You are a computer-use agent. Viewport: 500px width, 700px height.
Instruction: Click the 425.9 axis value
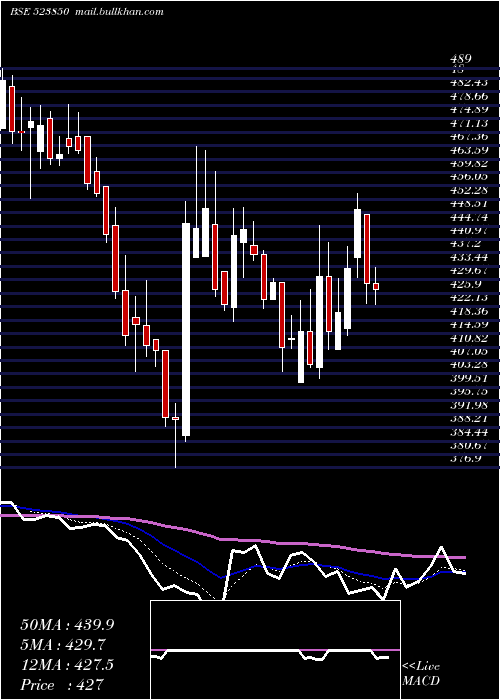(466, 284)
